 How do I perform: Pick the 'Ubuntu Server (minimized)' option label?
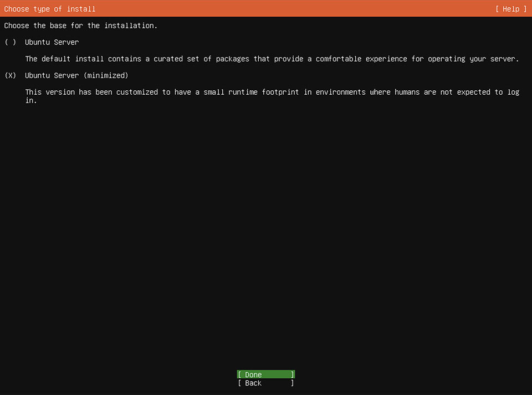pos(76,75)
